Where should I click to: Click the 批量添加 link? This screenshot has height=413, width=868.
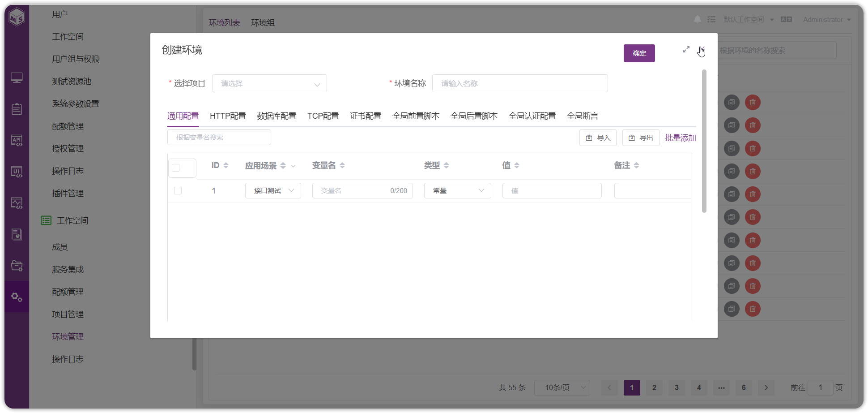[681, 138]
